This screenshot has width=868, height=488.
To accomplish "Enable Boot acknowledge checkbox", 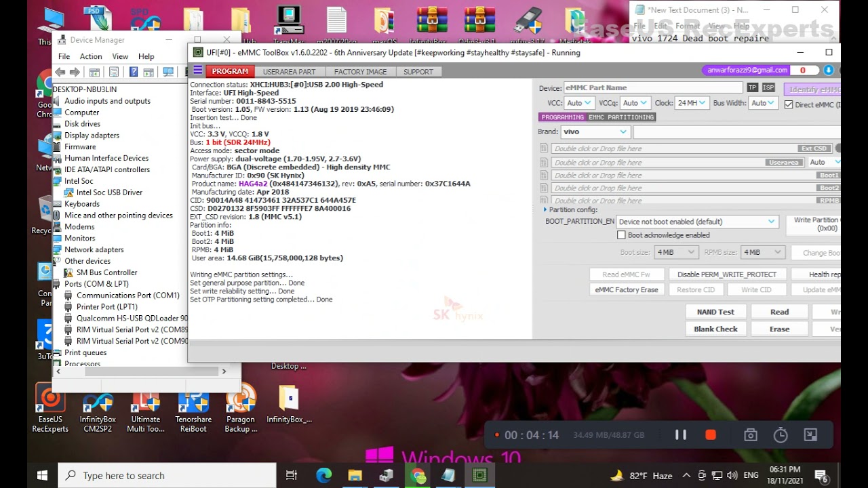I will point(621,235).
